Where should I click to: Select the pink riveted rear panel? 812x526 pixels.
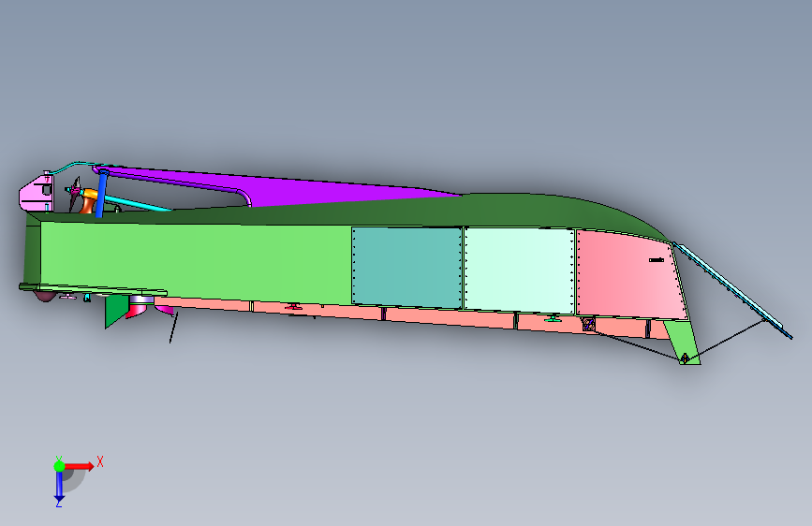click(x=630, y=275)
